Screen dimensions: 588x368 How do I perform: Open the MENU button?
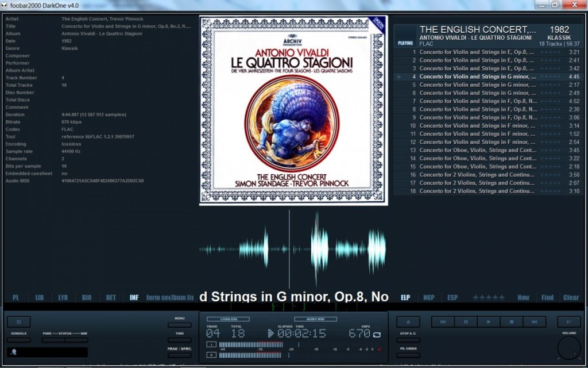click(180, 325)
